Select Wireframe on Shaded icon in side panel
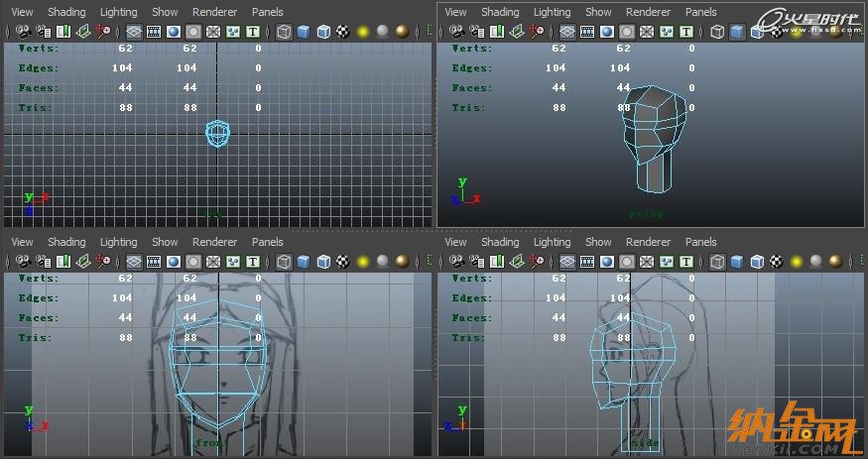The width and height of the screenshot is (868, 459). click(757, 262)
